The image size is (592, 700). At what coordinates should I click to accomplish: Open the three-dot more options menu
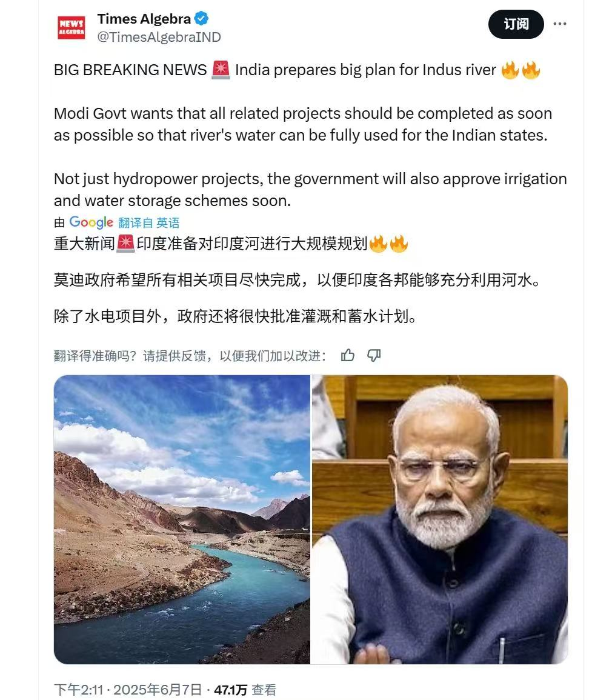(559, 24)
